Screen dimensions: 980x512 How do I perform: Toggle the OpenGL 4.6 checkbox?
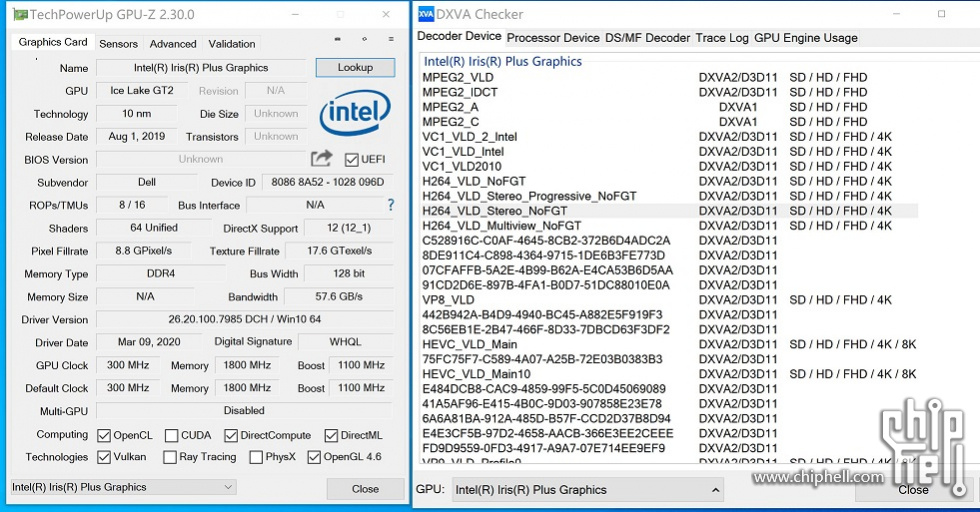pos(314,457)
